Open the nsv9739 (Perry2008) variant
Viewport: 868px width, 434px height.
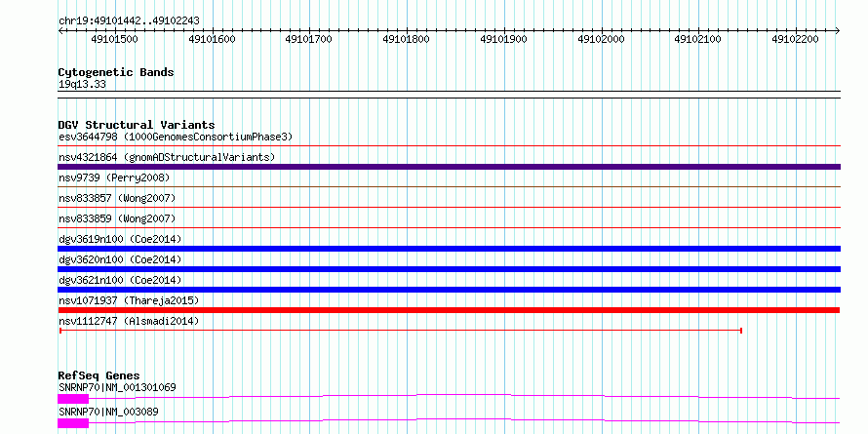pyautogui.click(x=114, y=178)
